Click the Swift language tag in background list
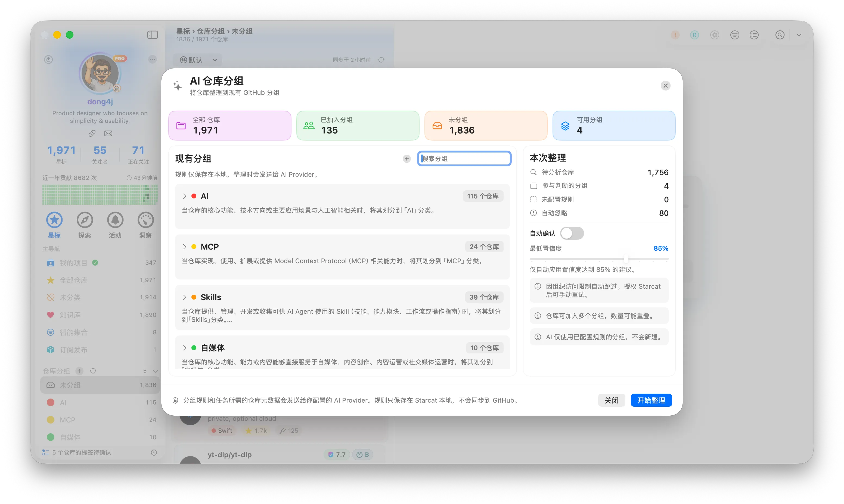The height and width of the screenshot is (504, 844). coord(222,431)
